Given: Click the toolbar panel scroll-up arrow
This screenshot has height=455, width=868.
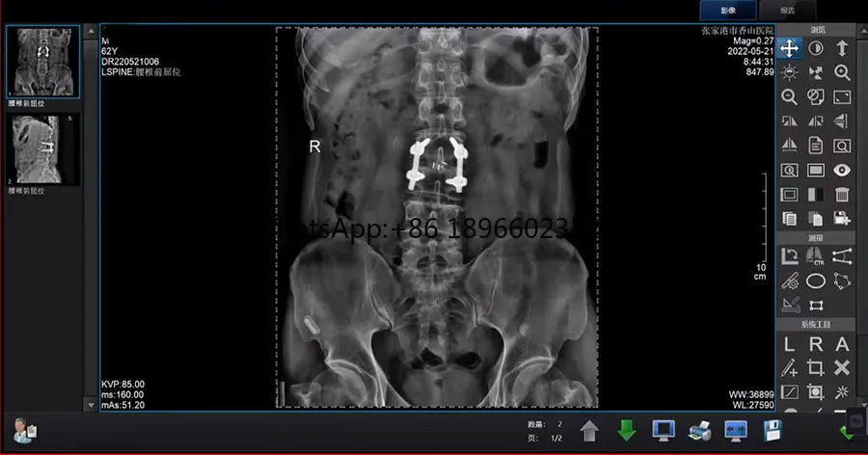Looking at the screenshot, I should (x=863, y=31).
